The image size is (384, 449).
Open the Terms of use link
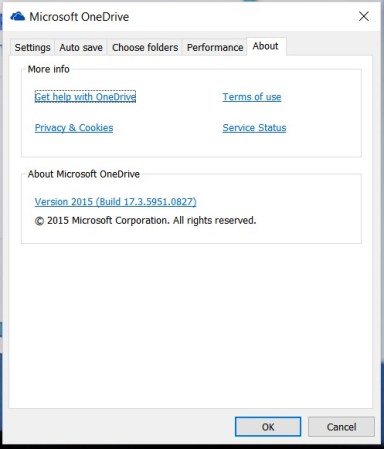point(252,97)
